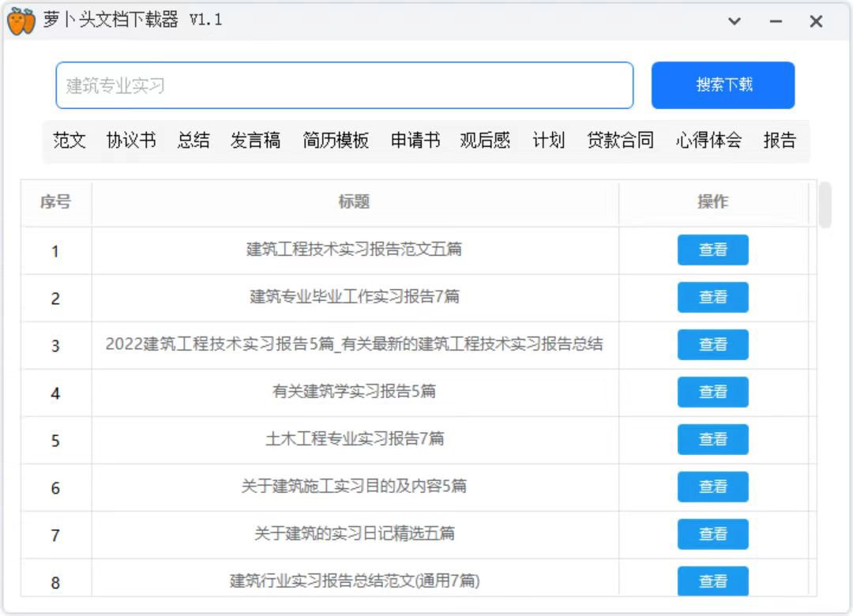Click the carrot app logo icon
This screenshot has height=616, width=853.
click(x=21, y=21)
